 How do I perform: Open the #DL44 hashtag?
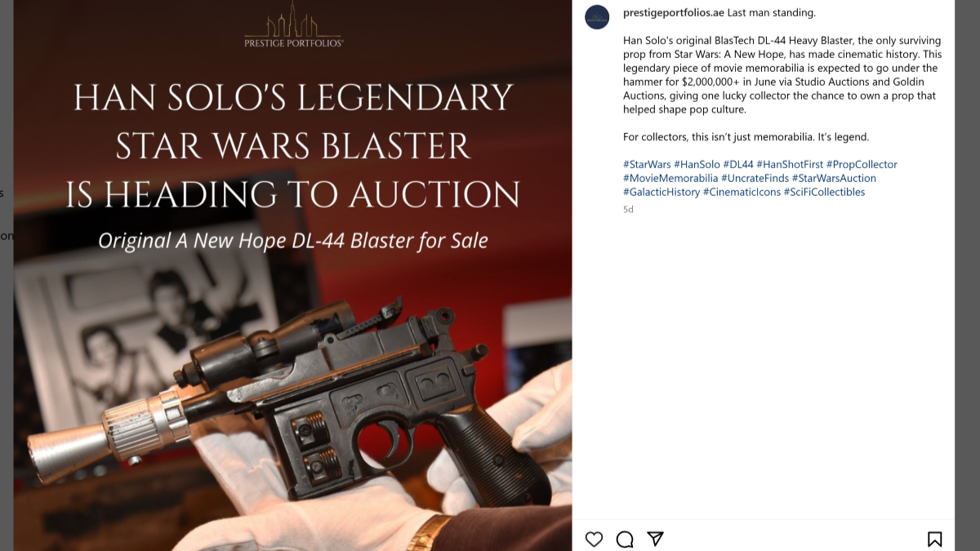click(738, 164)
